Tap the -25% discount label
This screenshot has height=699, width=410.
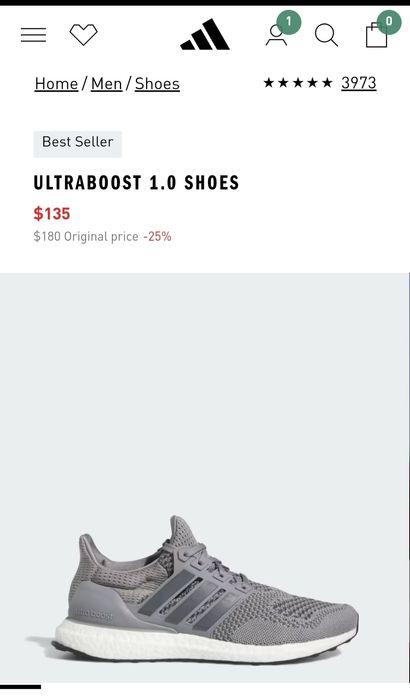pos(157,236)
